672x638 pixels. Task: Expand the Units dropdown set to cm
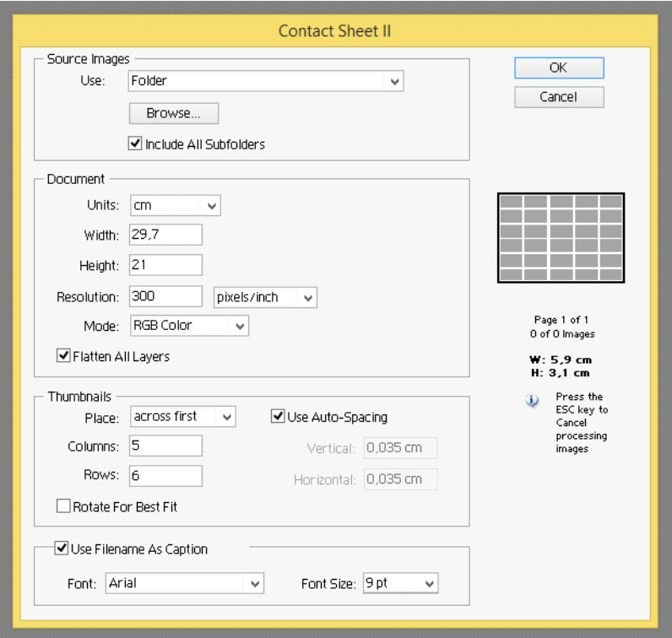(175, 205)
